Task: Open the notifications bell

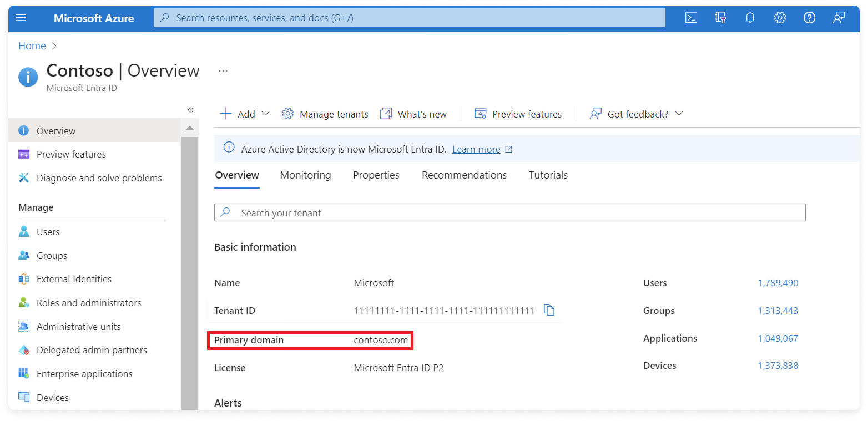Action: [750, 18]
